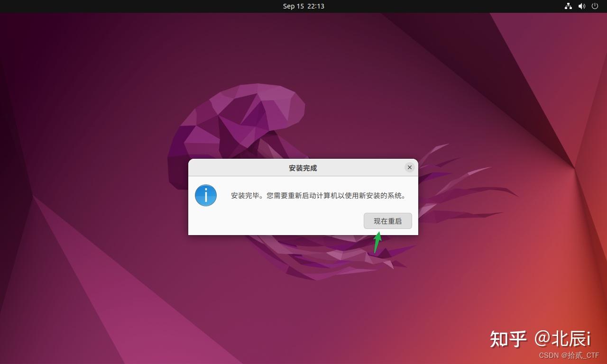Click the dialog message text area

(318, 195)
